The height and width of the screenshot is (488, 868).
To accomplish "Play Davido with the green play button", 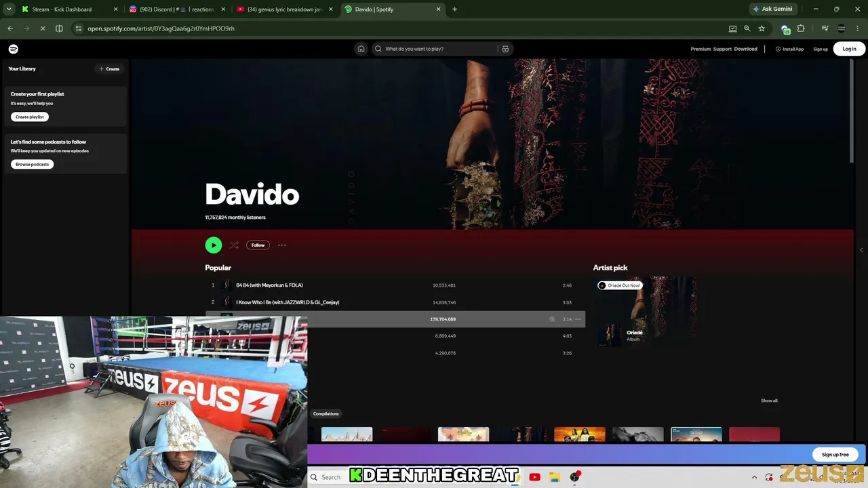I will (213, 245).
